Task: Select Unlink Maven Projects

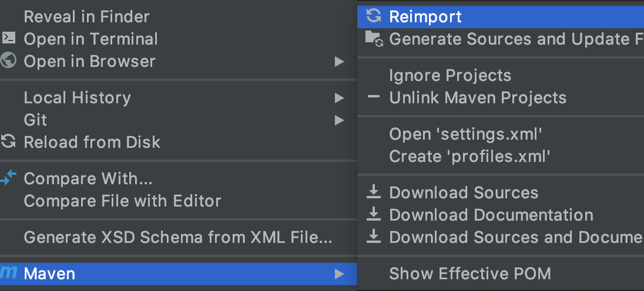Action: [x=501, y=97]
